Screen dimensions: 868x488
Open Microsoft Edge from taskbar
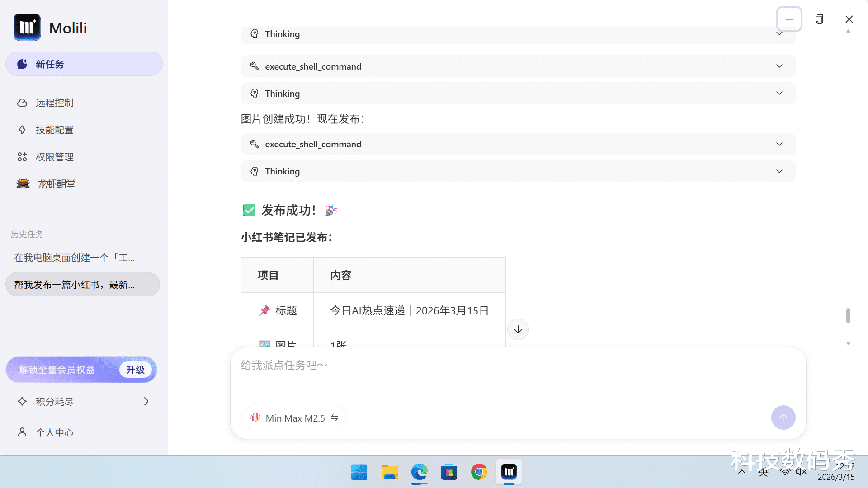[x=419, y=472]
